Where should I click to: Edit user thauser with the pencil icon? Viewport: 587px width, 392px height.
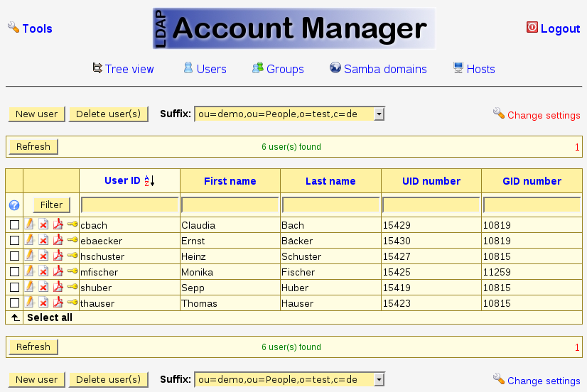[30, 303]
